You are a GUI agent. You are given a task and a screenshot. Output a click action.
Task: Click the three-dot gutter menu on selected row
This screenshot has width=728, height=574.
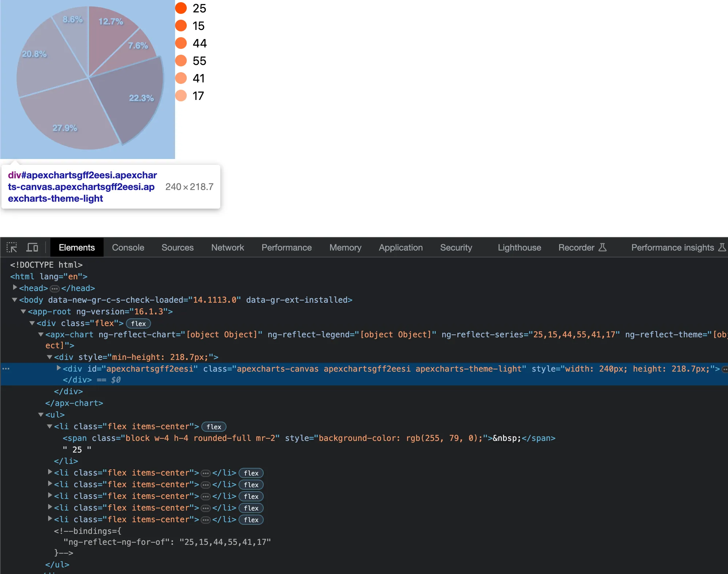6,369
